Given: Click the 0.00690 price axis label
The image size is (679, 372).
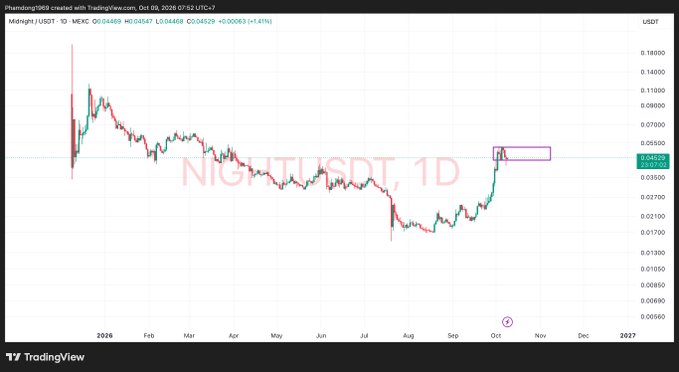Looking at the screenshot, I should [x=653, y=301].
